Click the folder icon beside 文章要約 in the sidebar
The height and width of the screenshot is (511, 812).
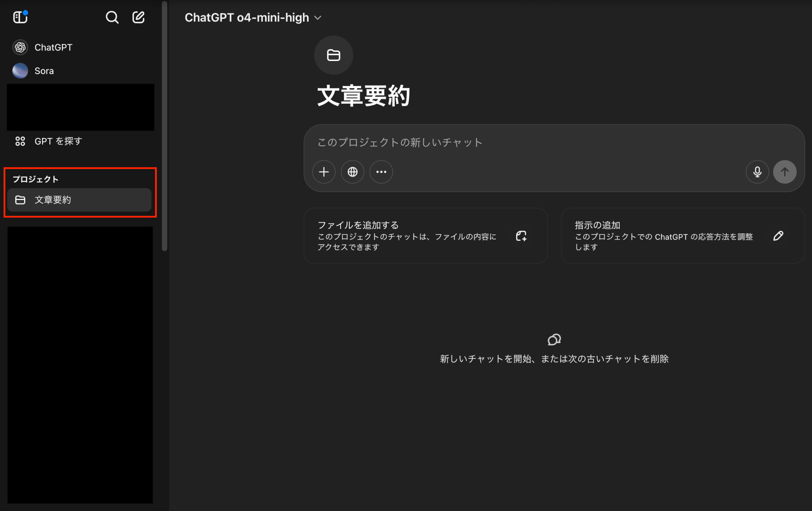pos(20,200)
